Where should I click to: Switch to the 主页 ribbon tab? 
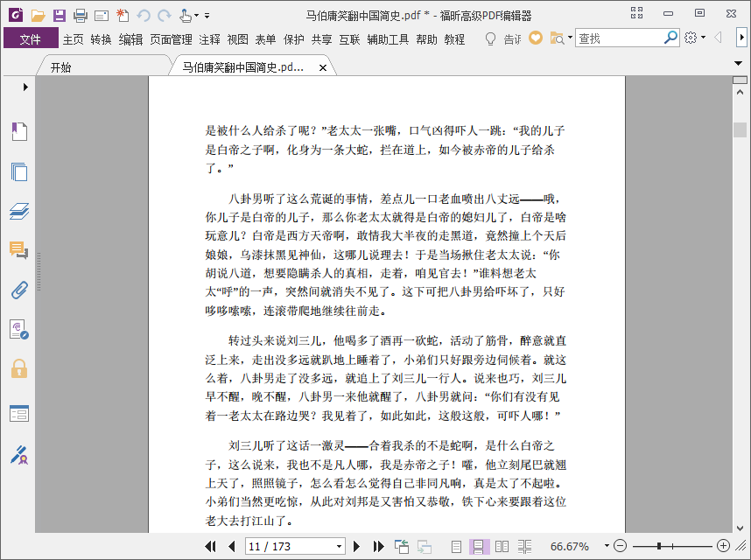pos(73,39)
